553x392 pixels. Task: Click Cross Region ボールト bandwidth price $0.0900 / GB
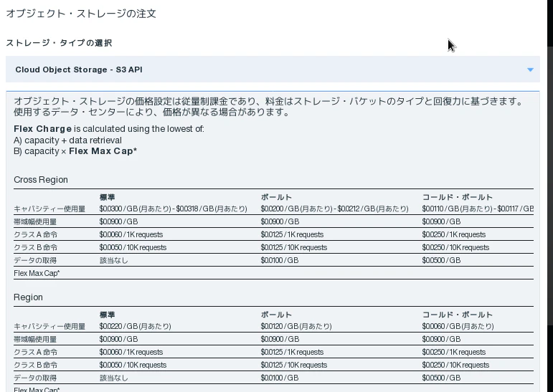pyautogui.click(x=280, y=221)
